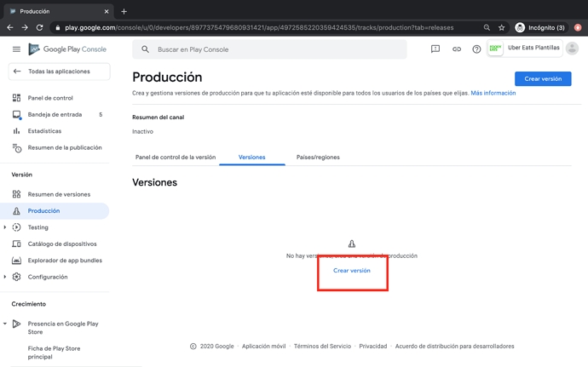The height and width of the screenshot is (367, 588).
Task: Switch to Panel de control de la versión tab
Action: pyautogui.click(x=176, y=158)
